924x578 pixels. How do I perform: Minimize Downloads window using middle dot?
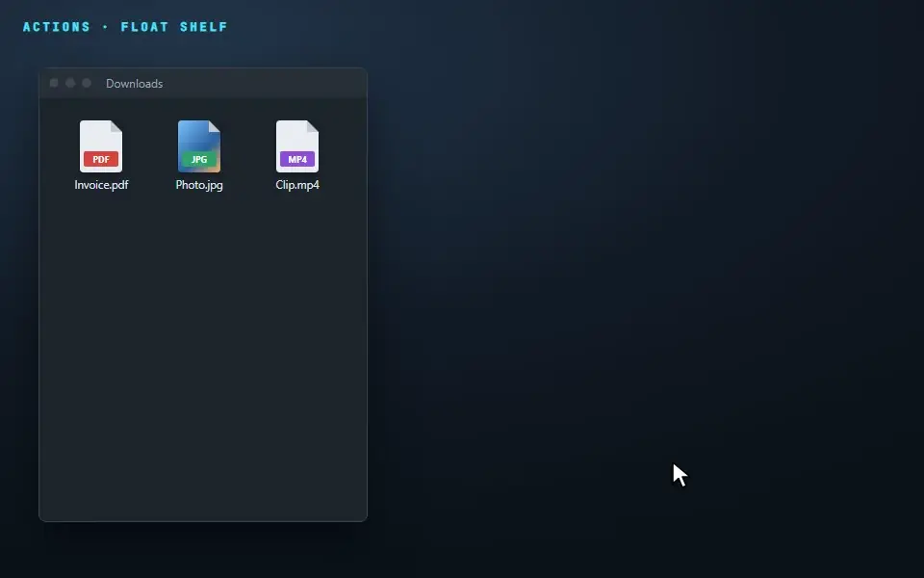pos(70,83)
